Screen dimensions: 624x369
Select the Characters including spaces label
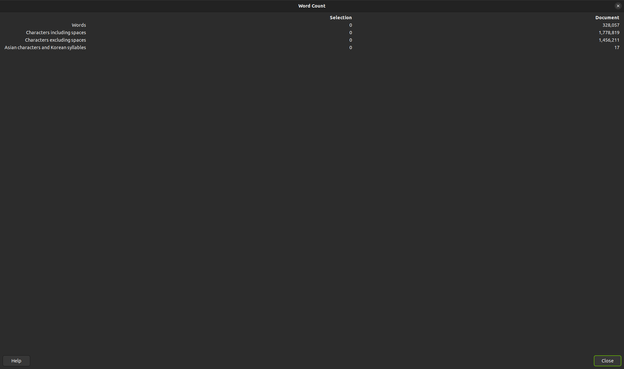click(56, 33)
